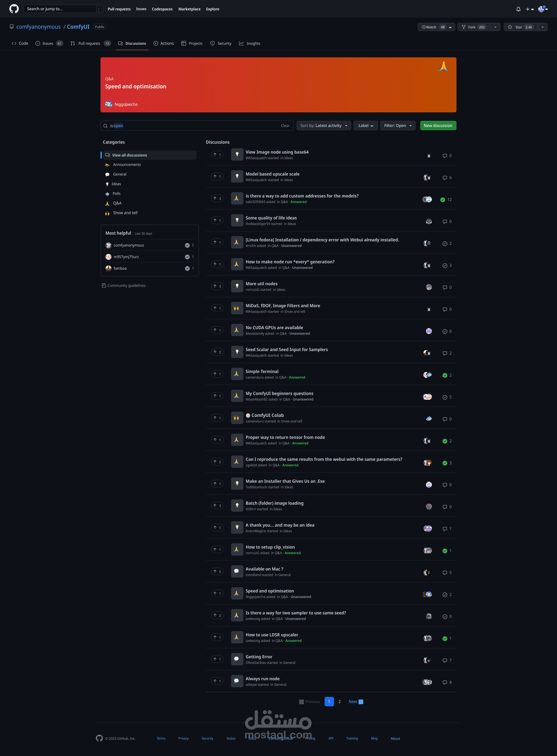557x756 pixels.
Task: Click Codespaces in top navigation
Action: [x=162, y=9]
